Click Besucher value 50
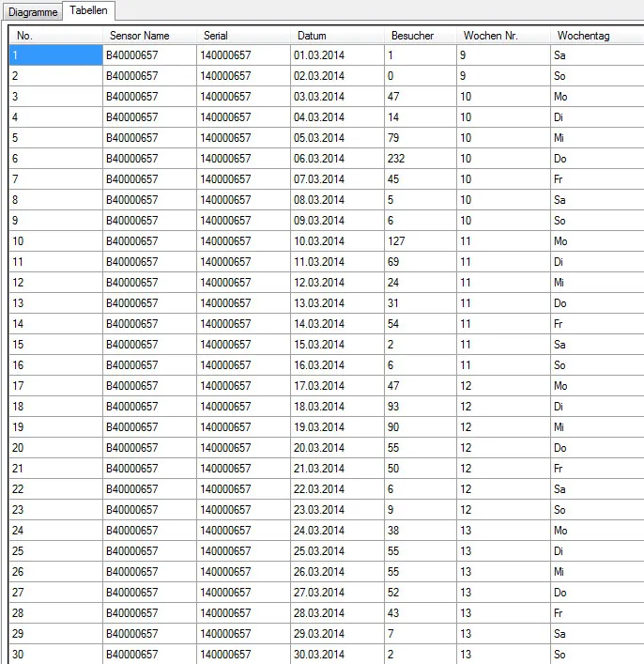Viewport: 644px width, 664px height. coord(421,469)
